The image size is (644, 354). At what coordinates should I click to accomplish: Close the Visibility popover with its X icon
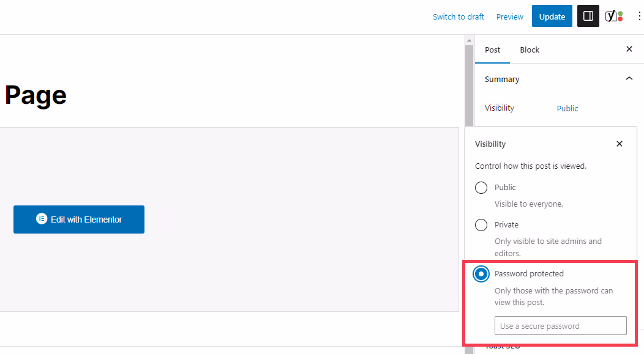pos(620,144)
